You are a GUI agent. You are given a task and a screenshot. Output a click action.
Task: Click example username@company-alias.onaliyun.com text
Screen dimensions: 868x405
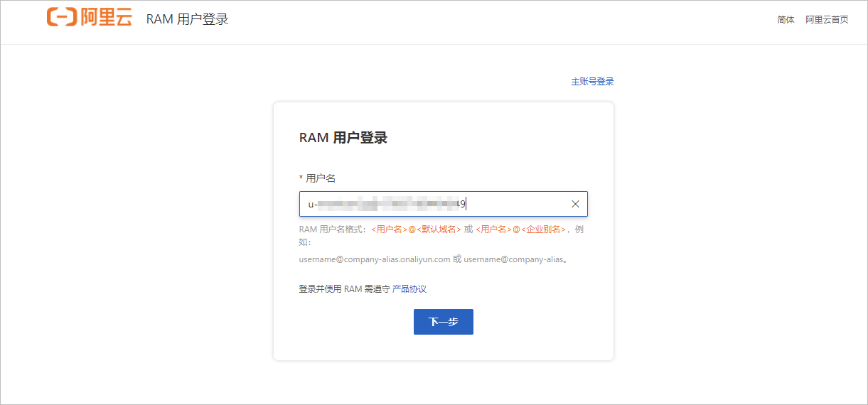(375, 259)
